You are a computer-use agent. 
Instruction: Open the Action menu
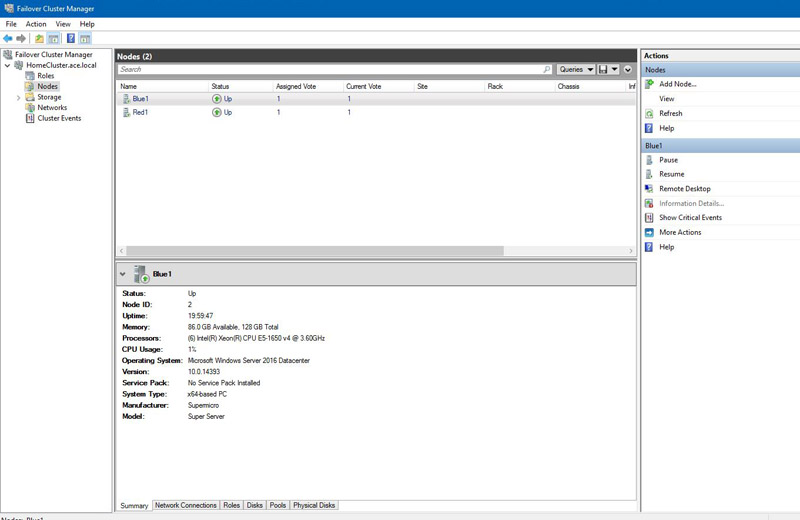tap(36, 24)
